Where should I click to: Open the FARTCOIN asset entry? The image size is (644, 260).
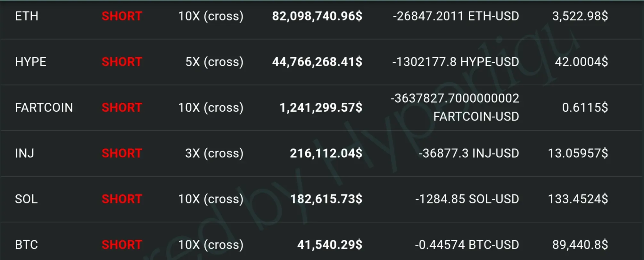coord(44,107)
